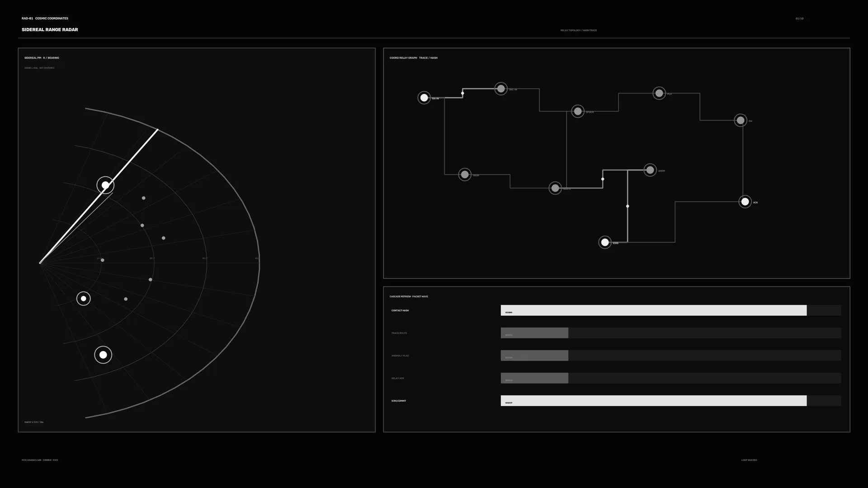
Task: Click the bright radar sweep line
Action: (x=99, y=196)
